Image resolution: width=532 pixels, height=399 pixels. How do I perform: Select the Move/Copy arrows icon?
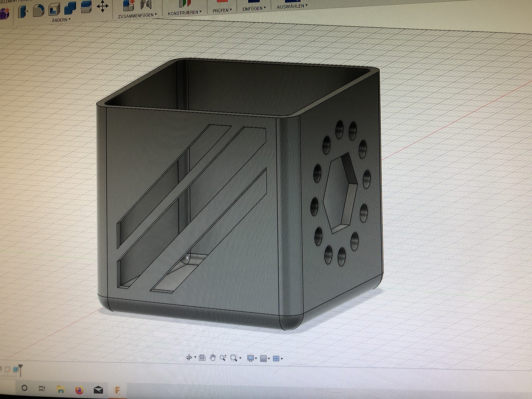pos(103,6)
